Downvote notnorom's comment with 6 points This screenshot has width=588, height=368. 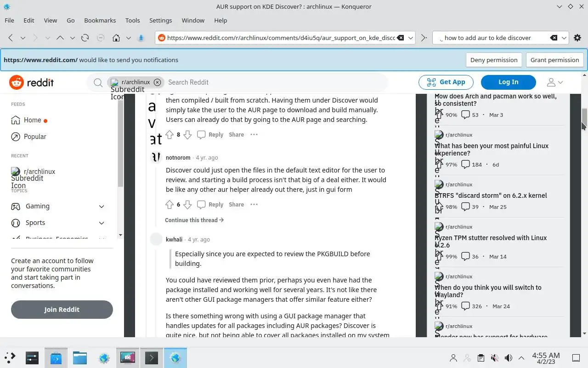(187, 204)
